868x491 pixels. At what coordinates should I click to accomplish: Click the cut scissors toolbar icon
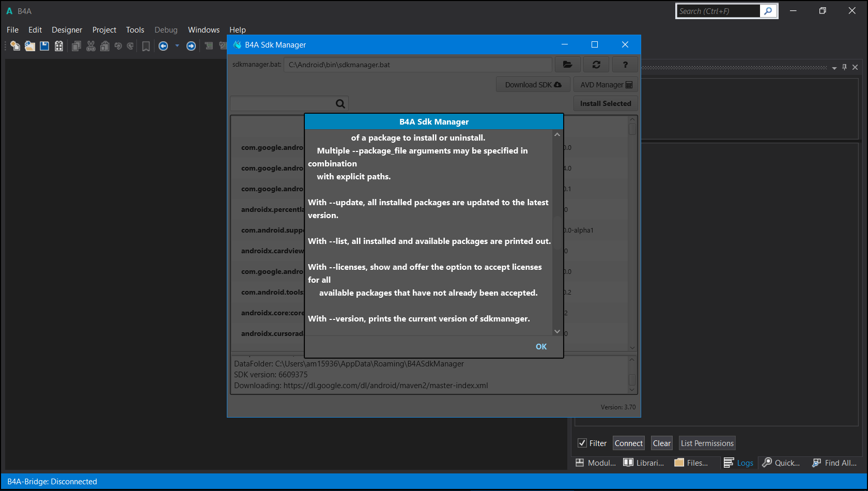point(91,46)
